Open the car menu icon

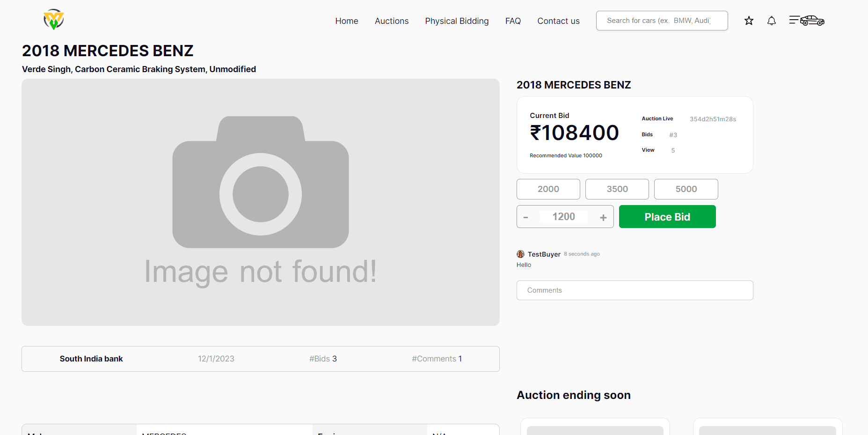pyautogui.click(x=807, y=20)
